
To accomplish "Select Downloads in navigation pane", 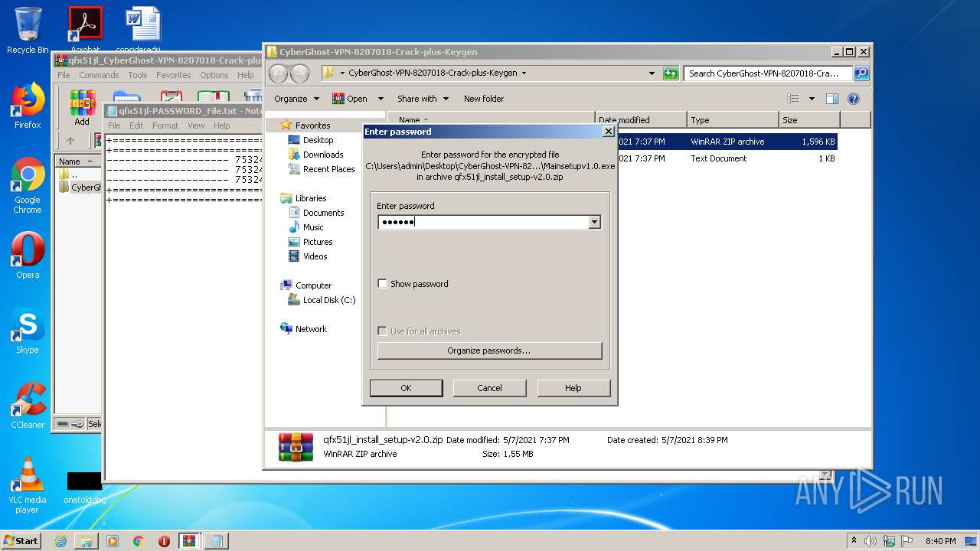I will [x=323, y=155].
